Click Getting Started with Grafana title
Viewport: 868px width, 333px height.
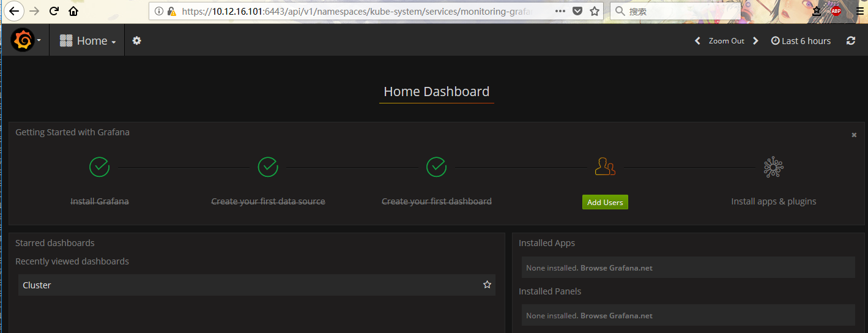(x=72, y=132)
